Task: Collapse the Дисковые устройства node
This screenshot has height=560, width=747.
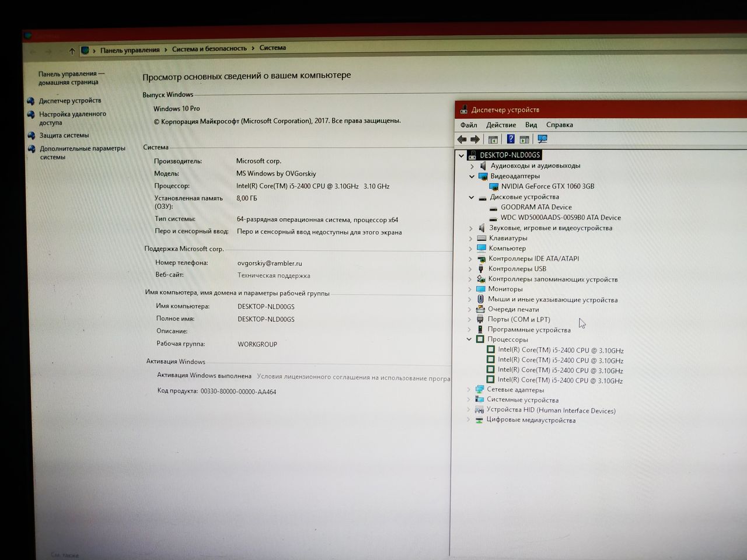Action: [x=472, y=197]
